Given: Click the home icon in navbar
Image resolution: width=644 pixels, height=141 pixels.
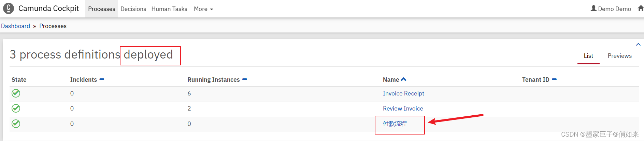Looking at the screenshot, I should [640, 9].
